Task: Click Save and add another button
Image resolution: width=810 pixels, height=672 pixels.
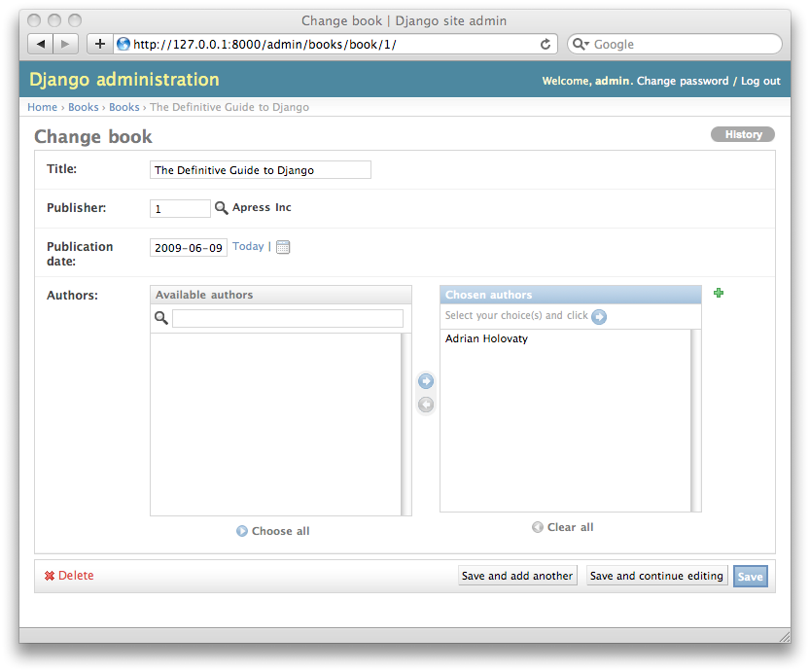Action: [x=517, y=576]
